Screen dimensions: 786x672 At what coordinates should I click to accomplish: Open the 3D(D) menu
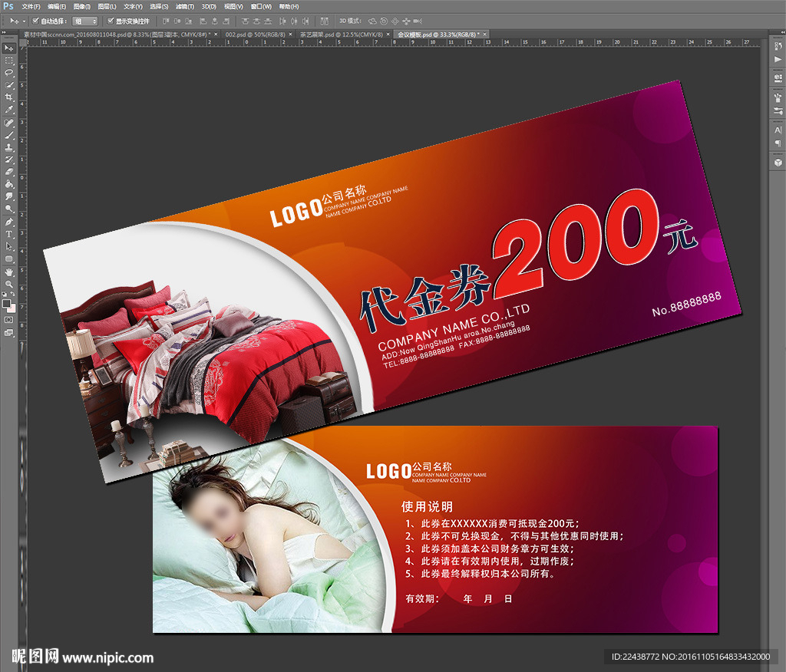[209, 6]
